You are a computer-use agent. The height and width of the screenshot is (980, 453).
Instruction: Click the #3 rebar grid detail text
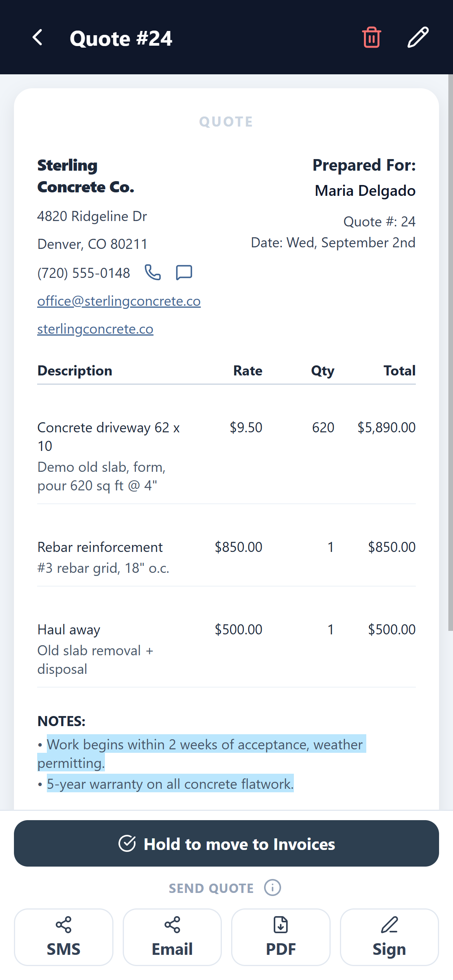[103, 568]
